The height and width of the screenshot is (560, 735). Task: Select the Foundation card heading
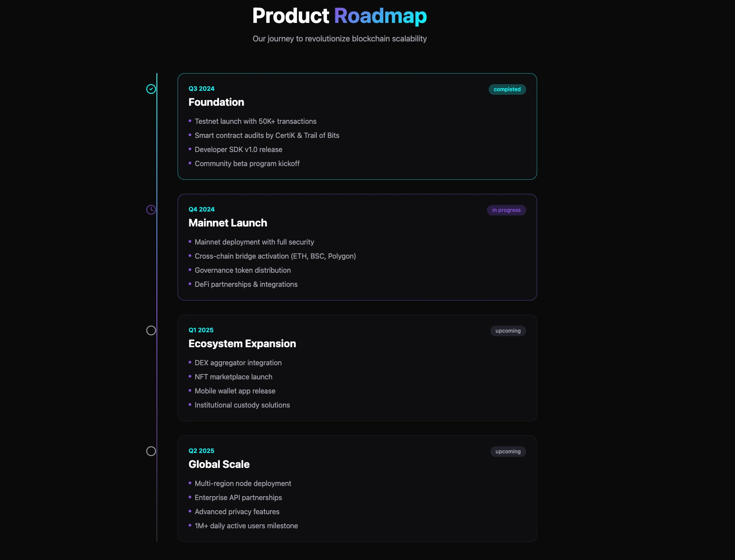(216, 102)
